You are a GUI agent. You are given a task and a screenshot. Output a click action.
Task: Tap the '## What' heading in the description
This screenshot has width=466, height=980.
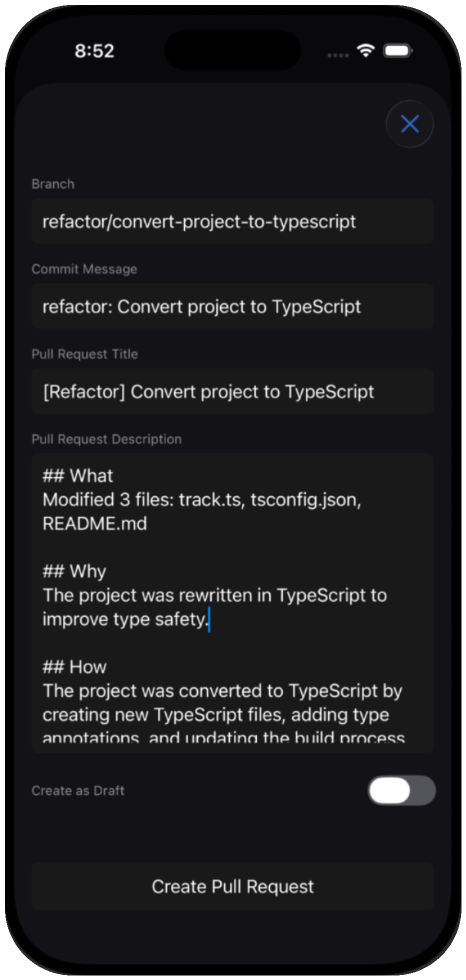(x=77, y=475)
